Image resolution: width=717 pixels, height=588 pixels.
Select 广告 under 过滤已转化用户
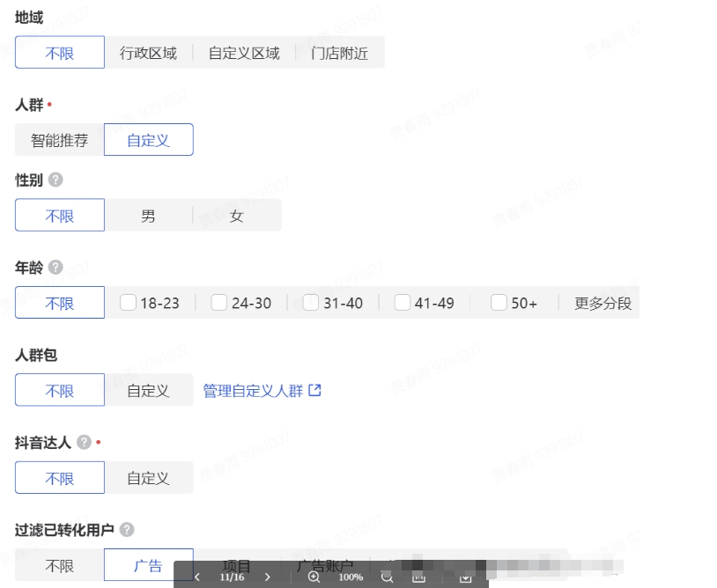click(149, 565)
